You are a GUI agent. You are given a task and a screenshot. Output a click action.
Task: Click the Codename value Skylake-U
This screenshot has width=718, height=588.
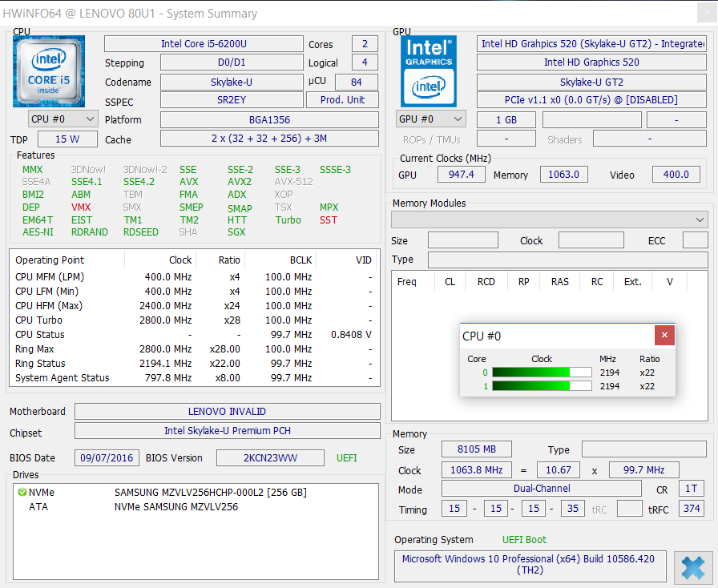(x=232, y=82)
